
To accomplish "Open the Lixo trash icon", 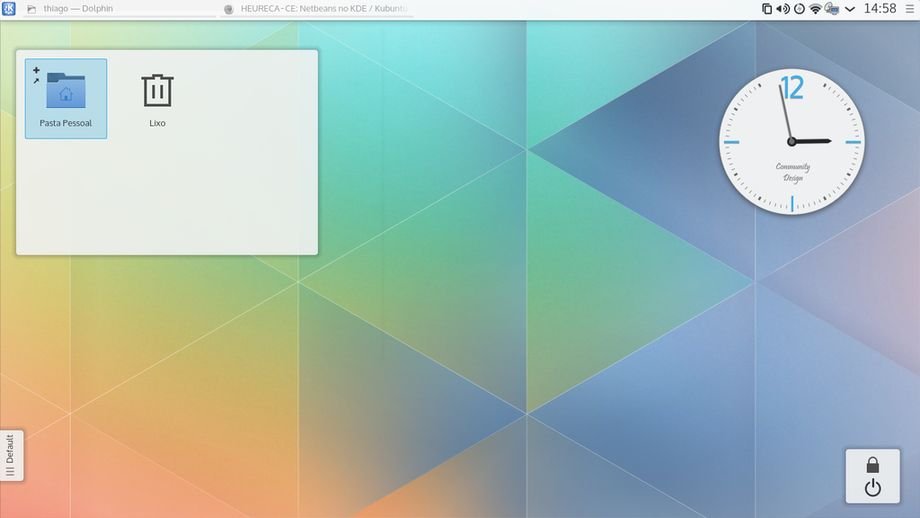I will pyautogui.click(x=157, y=90).
